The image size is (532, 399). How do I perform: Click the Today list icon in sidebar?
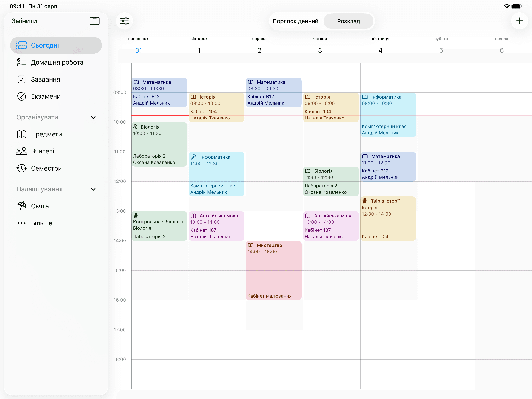21,45
